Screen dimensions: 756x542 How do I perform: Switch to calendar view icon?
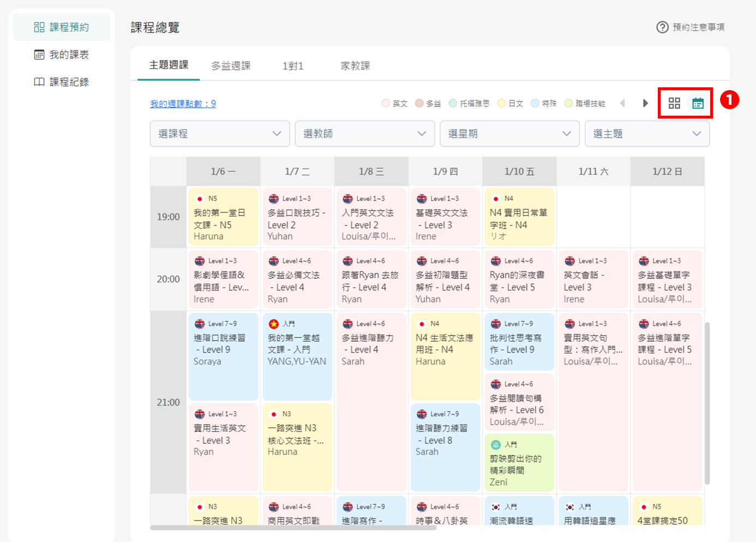(698, 103)
